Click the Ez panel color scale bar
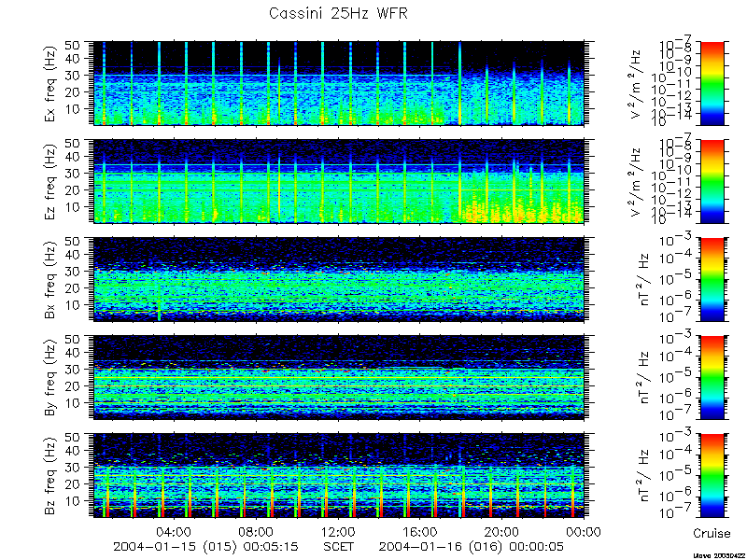This screenshot has height=560, width=747. tap(712, 181)
